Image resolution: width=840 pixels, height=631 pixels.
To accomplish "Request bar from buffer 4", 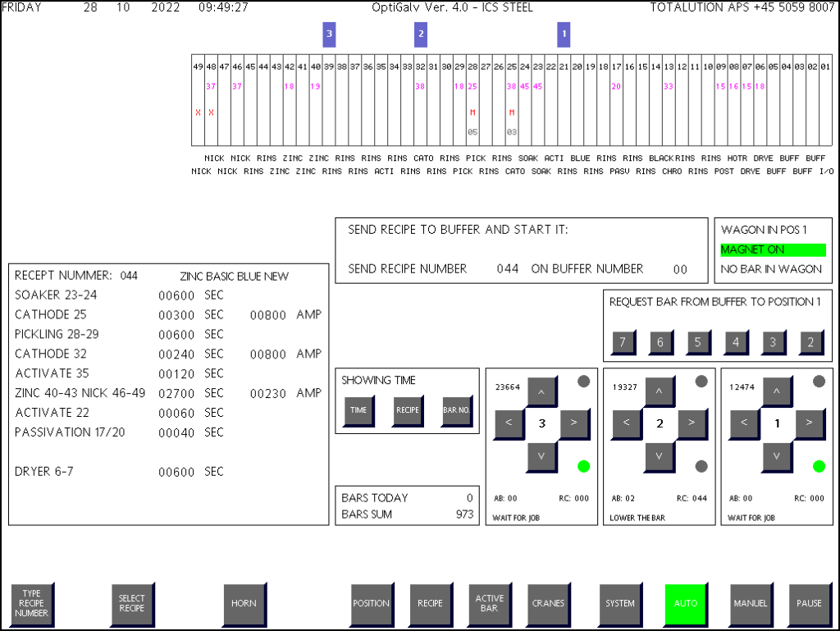I will tap(736, 343).
